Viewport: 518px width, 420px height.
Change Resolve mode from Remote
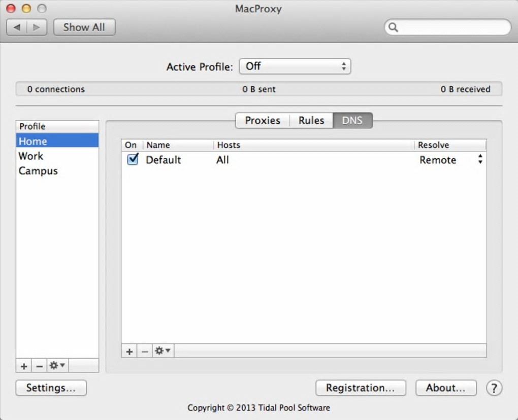(450, 160)
